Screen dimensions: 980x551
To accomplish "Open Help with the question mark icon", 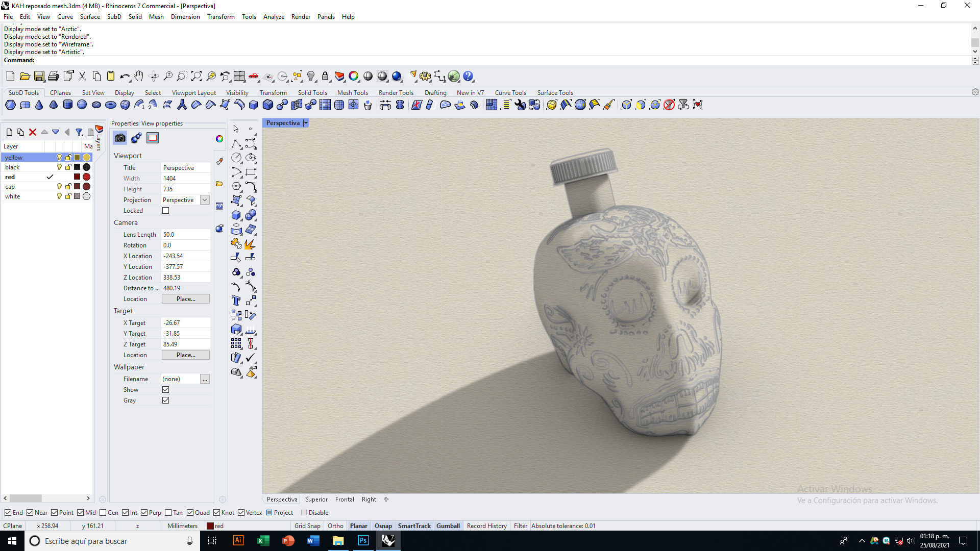I will click(468, 77).
